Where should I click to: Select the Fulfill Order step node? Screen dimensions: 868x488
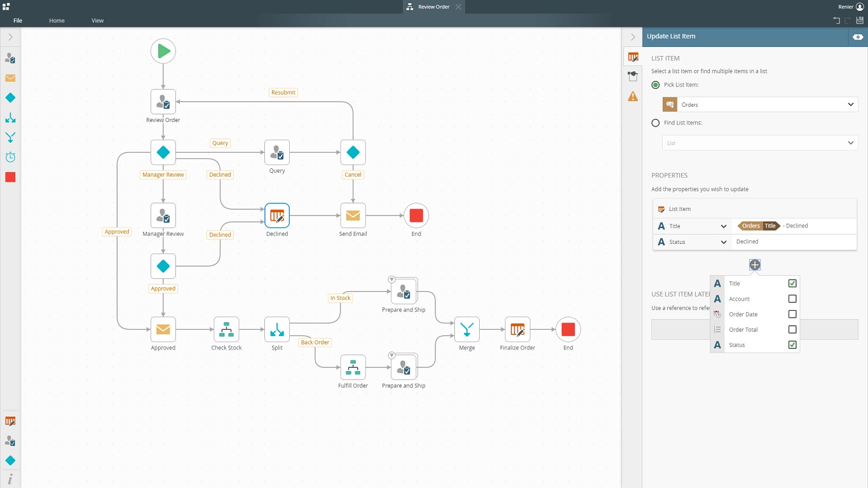[353, 368]
